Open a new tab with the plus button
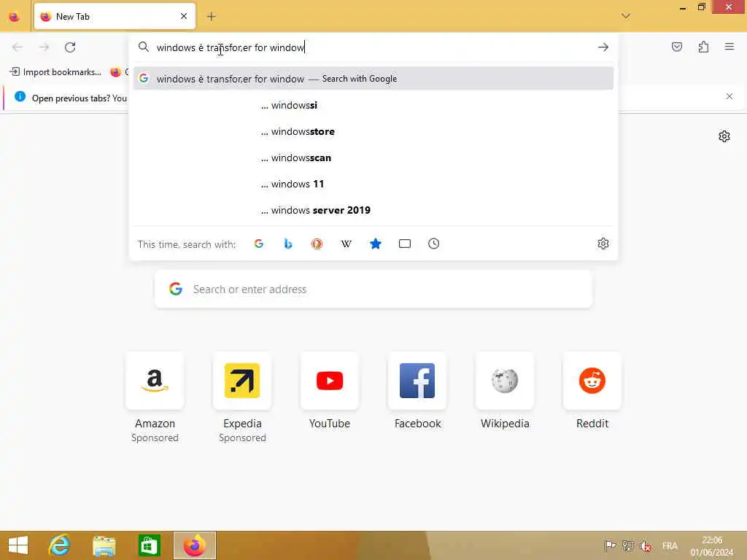 212,16
